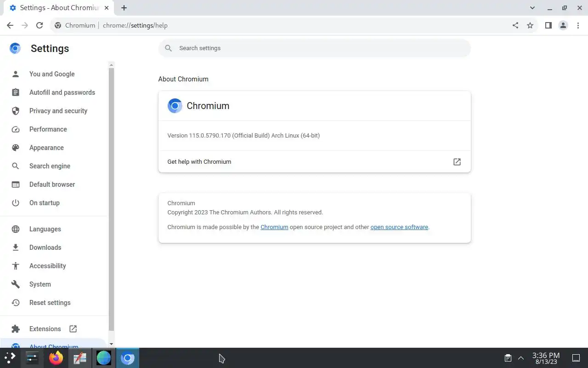Close the Settings - About Chromium tab
Image resolution: width=588 pixels, height=368 pixels.
[106, 8]
